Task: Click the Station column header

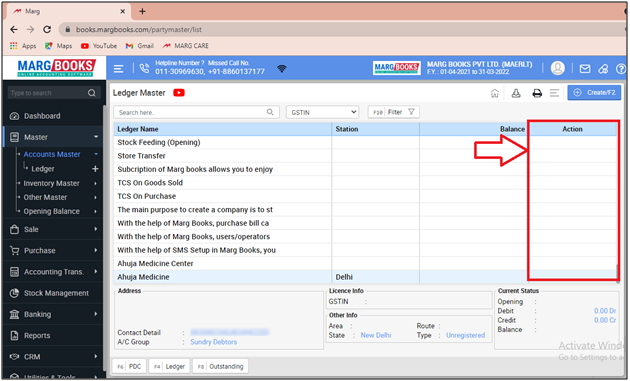Action: click(375, 129)
